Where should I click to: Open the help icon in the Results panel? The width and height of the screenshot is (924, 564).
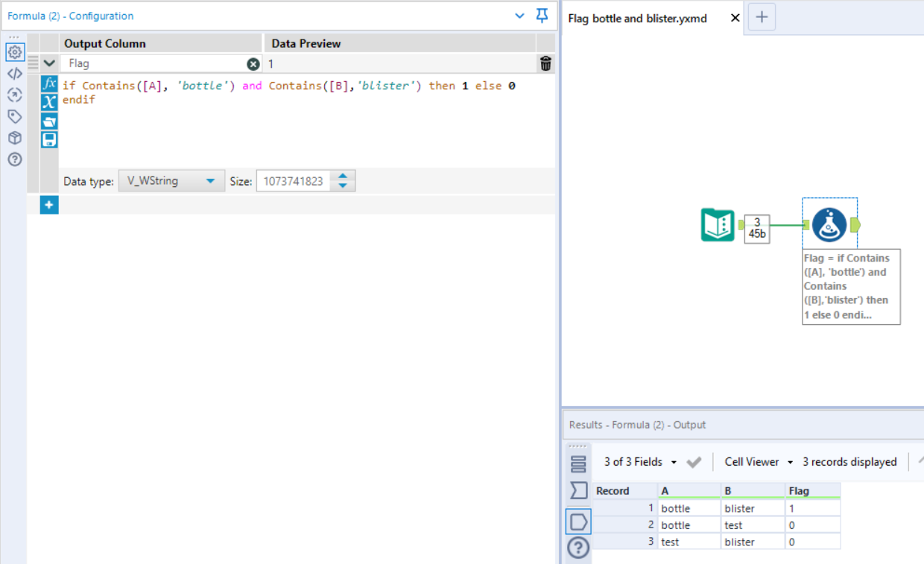coord(577,548)
